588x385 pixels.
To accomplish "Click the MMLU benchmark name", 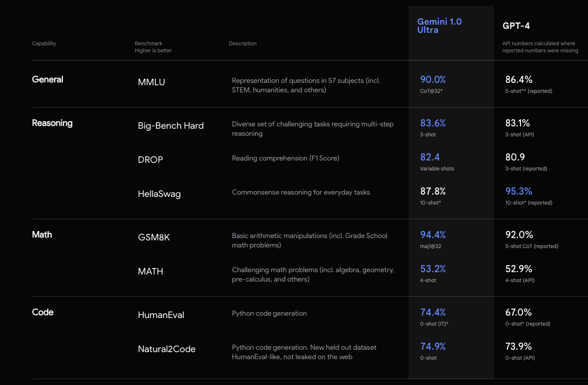I will [x=152, y=82].
